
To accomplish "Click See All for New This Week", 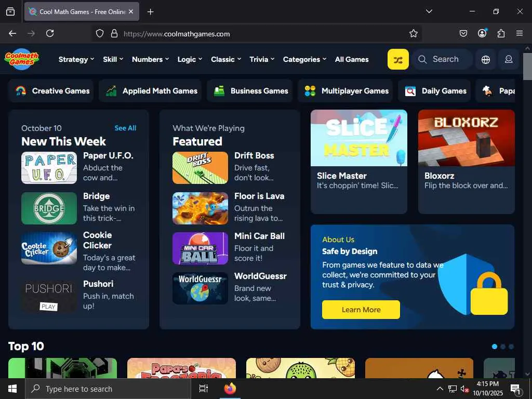I will tap(125, 128).
